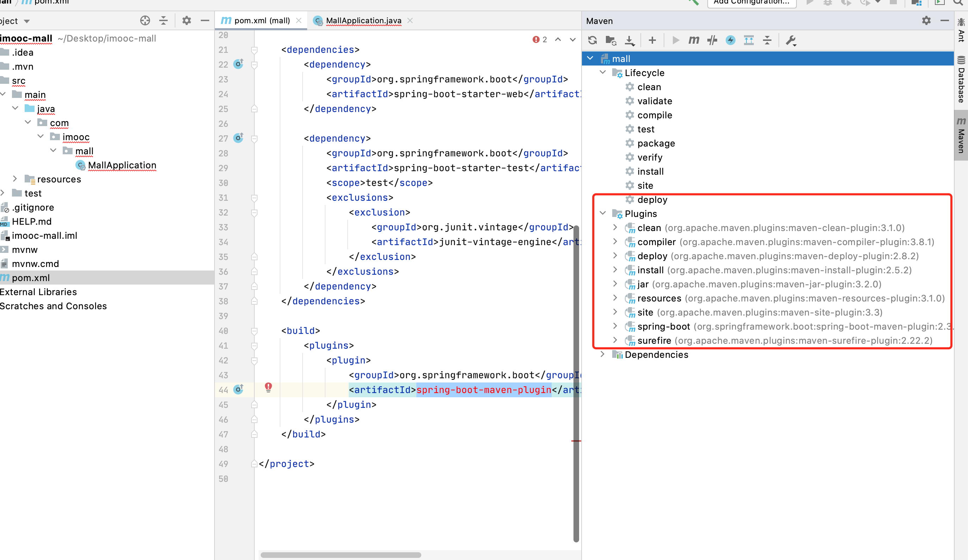Click the editor vertical scrollbar
The image size is (968, 560).
click(x=576, y=384)
